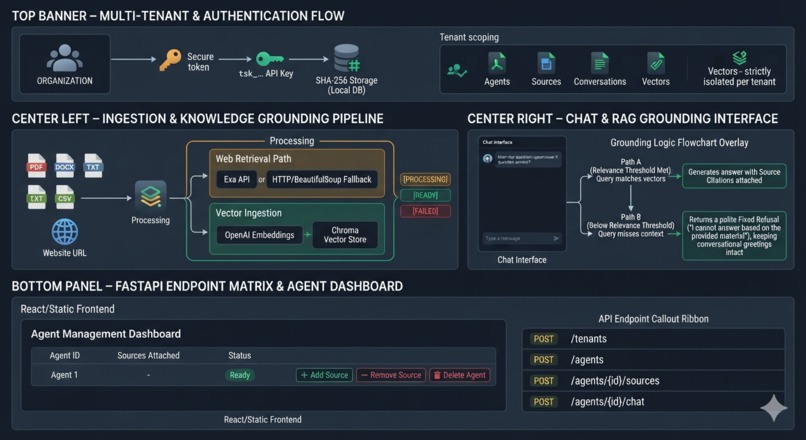
Task: Click the chat message bubble
Action: pos(528,159)
